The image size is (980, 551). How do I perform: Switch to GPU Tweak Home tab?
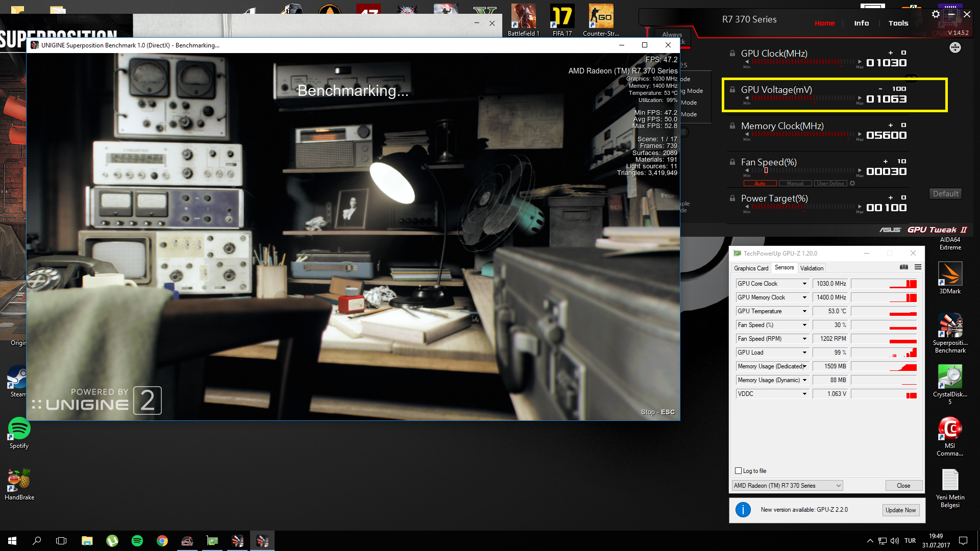[x=824, y=23]
